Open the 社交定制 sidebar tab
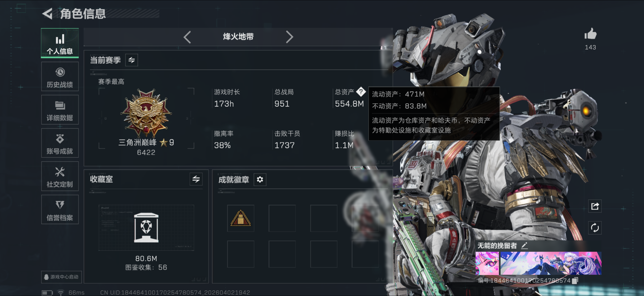Viewport: 644px width, 296px height. click(60, 176)
